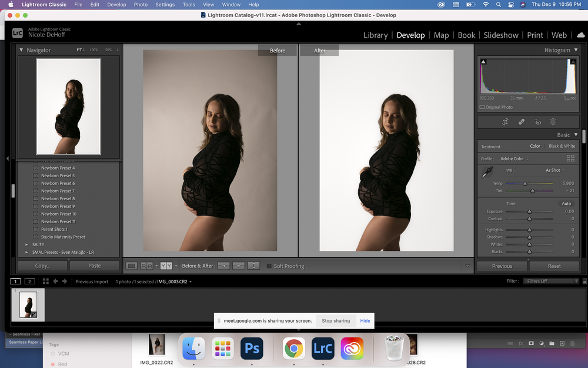The image size is (588, 368).
Task: Show main window display button 1
Action: (x=15, y=281)
